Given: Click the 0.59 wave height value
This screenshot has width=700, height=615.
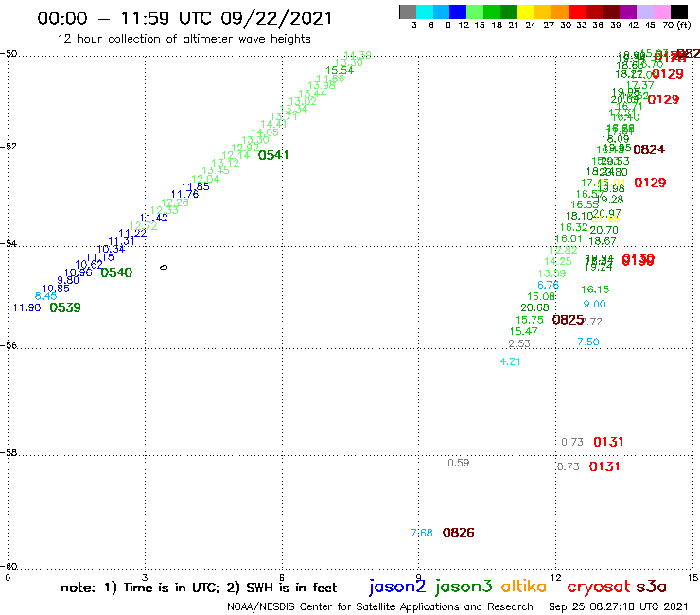Looking at the screenshot, I should pos(459,464).
